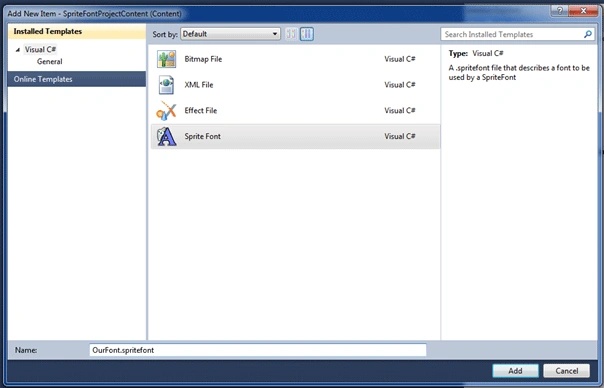Viewport: 604px width, 388px height.
Task: Select the Effect File template name
Action: (x=200, y=111)
